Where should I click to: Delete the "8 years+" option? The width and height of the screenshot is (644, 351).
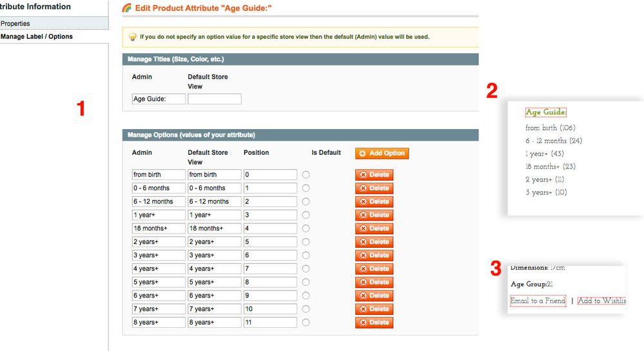point(374,323)
